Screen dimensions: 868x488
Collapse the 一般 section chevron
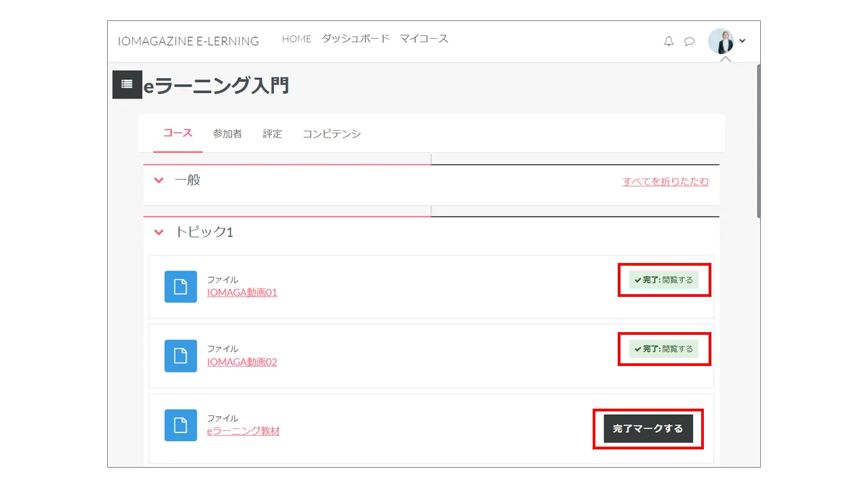[x=159, y=180]
